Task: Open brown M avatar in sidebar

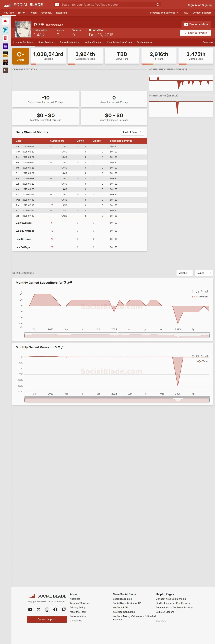Action: click(5, 70)
